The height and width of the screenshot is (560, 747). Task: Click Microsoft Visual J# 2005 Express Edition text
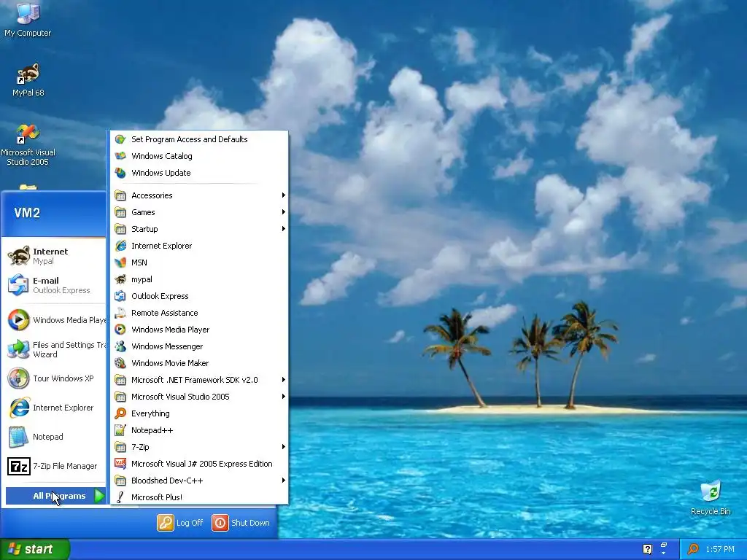pyautogui.click(x=201, y=464)
